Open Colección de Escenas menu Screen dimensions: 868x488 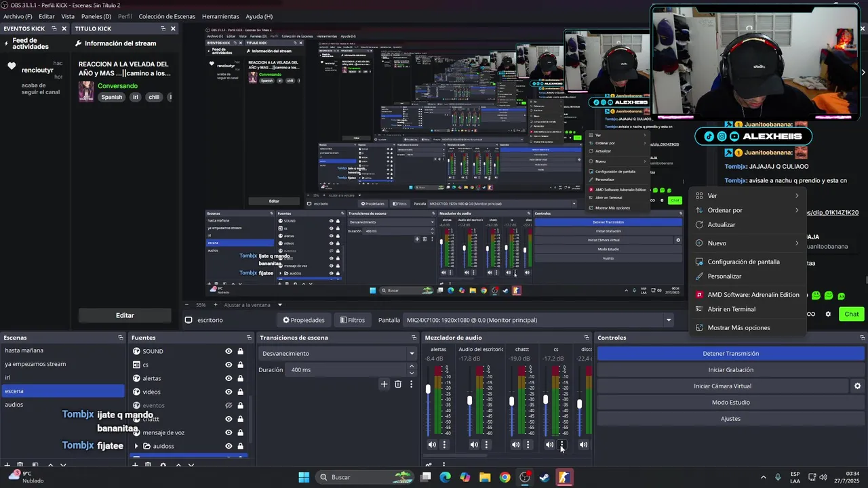click(167, 16)
